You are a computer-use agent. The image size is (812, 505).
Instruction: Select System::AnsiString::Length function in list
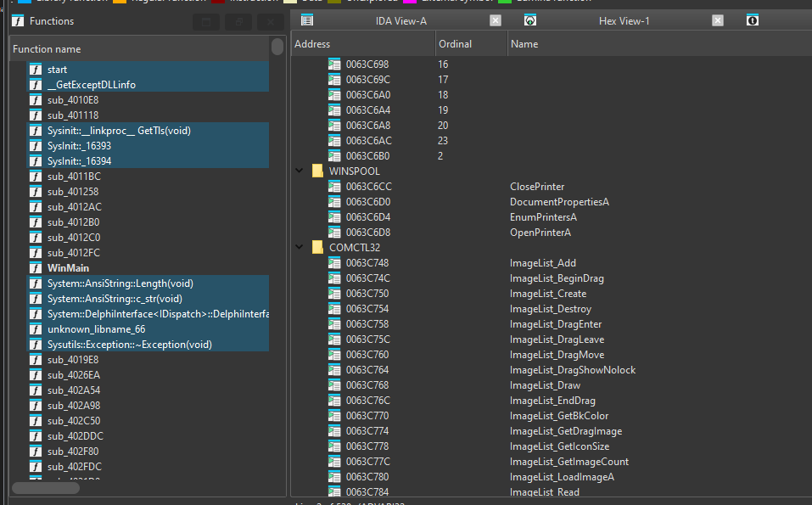tap(120, 283)
